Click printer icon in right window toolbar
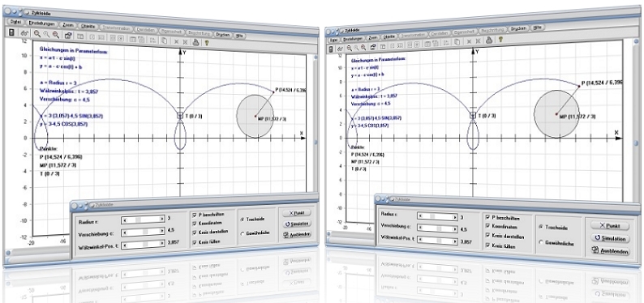Screen dimensions: 644x303 (489, 41)
